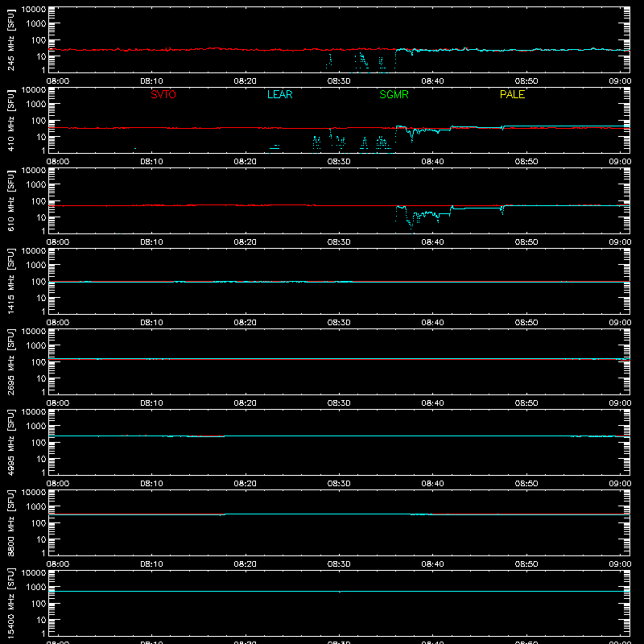
Task: Click the 10 y-axis value on 1415 MHz panel
Action: (41, 298)
